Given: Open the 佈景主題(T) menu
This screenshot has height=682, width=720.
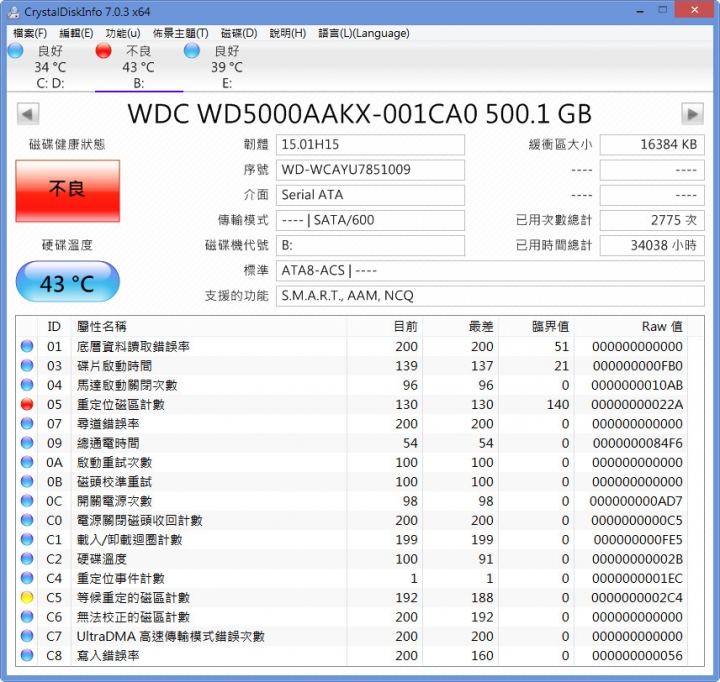Looking at the screenshot, I should pyautogui.click(x=180, y=33).
